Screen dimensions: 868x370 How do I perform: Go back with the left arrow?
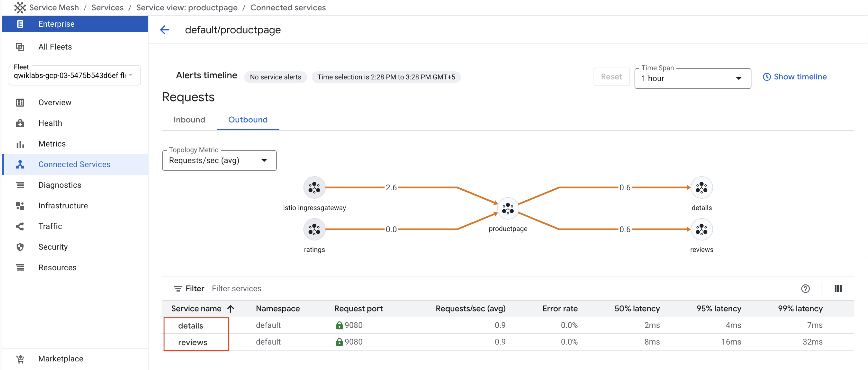[164, 30]
